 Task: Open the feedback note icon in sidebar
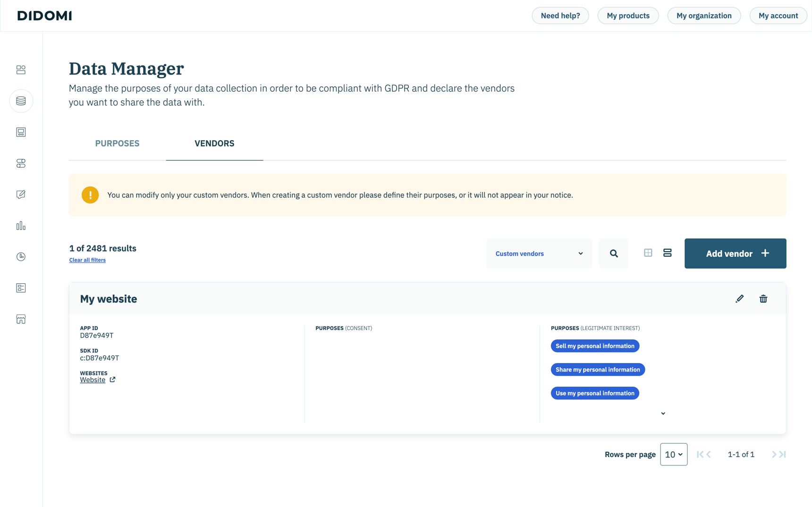click(x=21, y=194)
